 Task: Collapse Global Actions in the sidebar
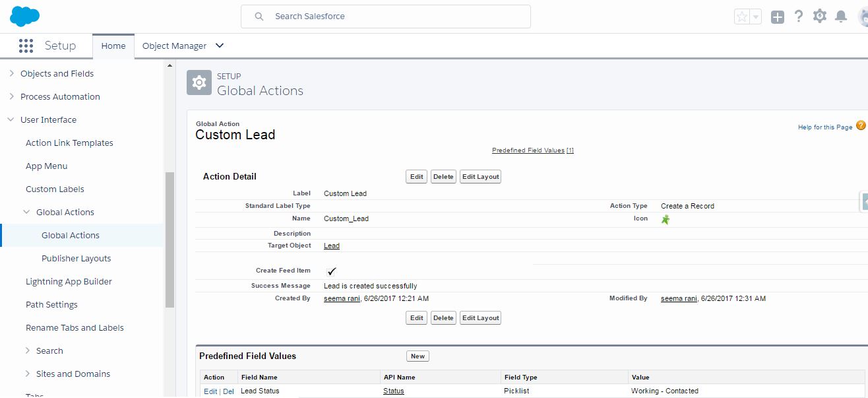26,212
